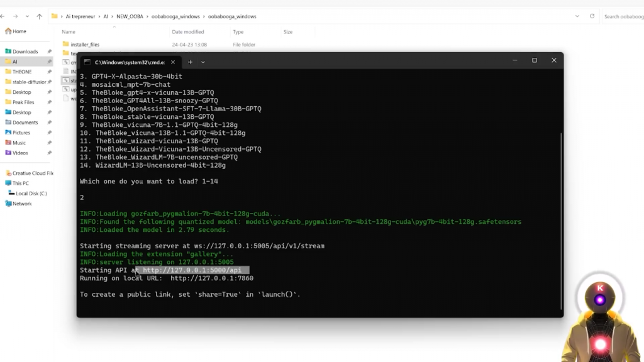Screen dimensions: 644x362
Task: Open Music in the sidebar
Action: tap(19, 143)
